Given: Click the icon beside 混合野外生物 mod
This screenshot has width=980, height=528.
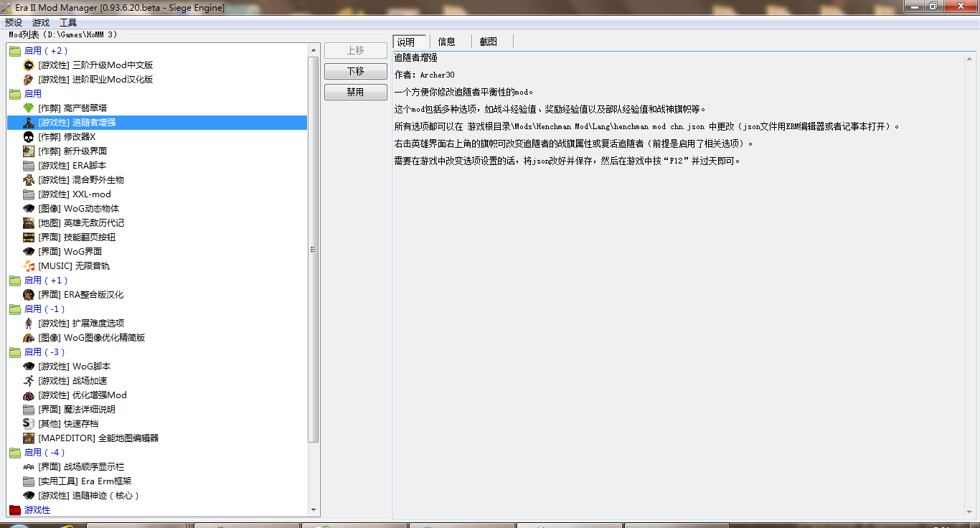Looking at the screenshot, I should coord(28,180).
